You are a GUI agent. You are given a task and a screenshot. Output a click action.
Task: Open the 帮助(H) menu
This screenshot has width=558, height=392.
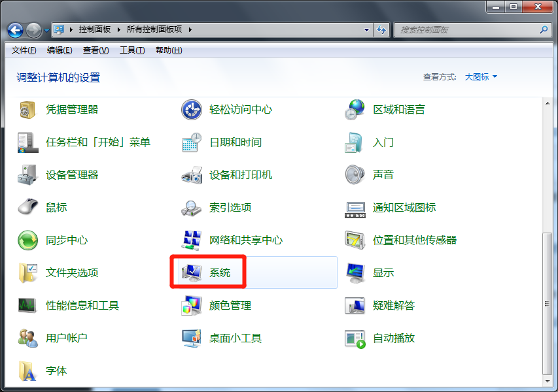click(169, 50)
